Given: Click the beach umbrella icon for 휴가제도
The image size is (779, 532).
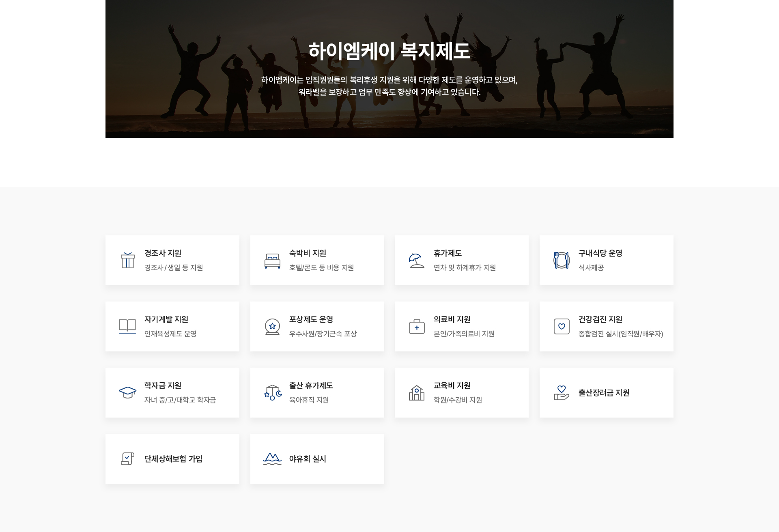Looking at the screenshot, I should [x=417, y=261].
